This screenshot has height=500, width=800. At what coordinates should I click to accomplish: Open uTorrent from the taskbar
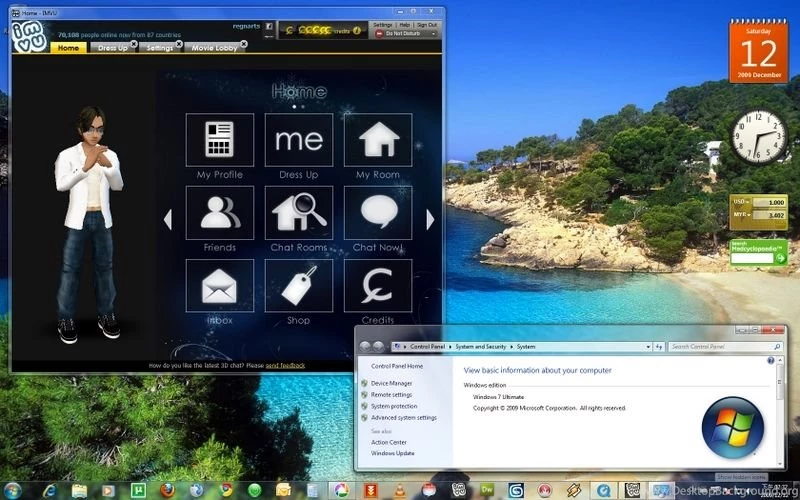point(138,491)
